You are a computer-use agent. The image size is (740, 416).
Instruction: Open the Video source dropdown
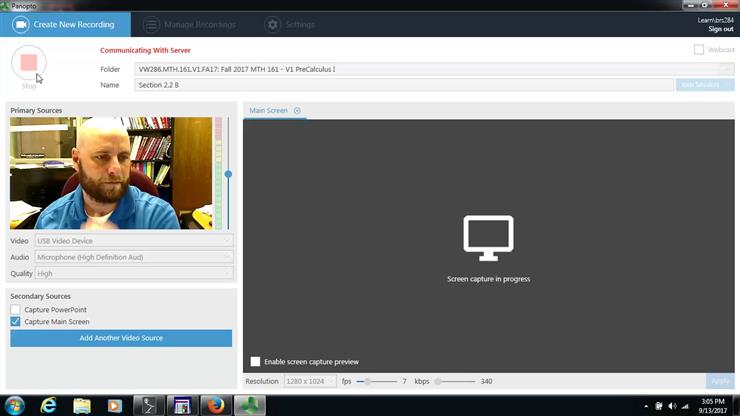coord(134,241)
